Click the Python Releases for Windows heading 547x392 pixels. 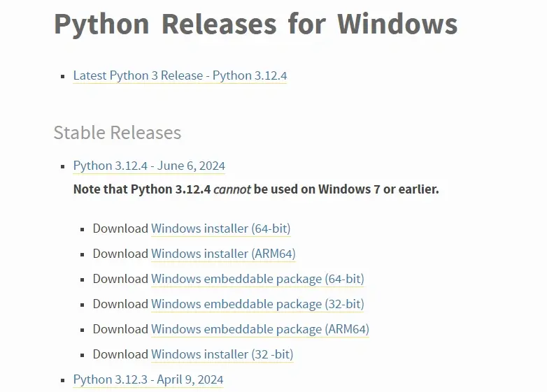point(256,24)
